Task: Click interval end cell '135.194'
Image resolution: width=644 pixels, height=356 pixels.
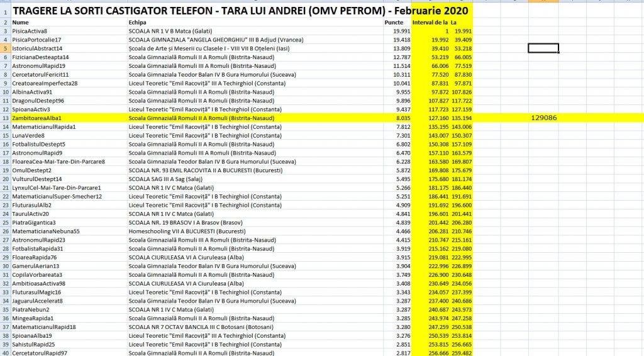Action: 462,118
